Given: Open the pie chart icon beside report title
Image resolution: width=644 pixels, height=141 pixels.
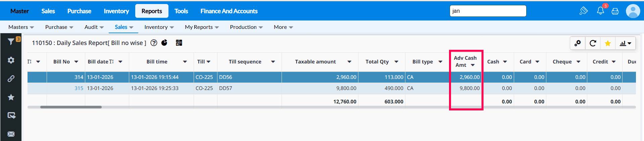Looking at the screenshot, I should pyautogui.click(x=164, y=43).
